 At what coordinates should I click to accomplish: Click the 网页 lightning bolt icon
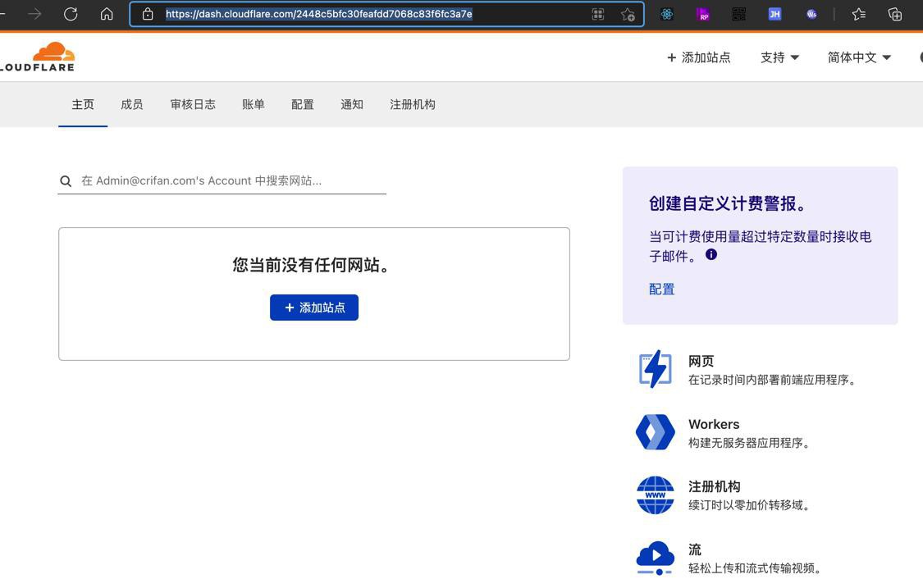656,369
